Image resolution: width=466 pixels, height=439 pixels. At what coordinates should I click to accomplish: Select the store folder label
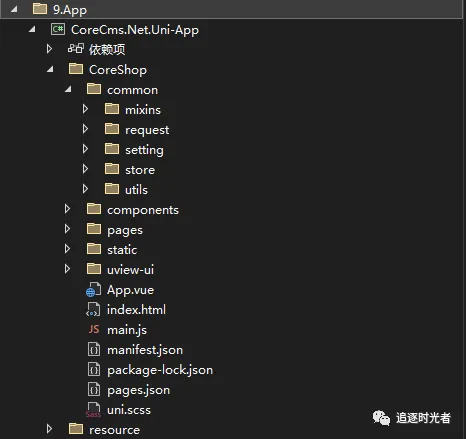point(140,170)
